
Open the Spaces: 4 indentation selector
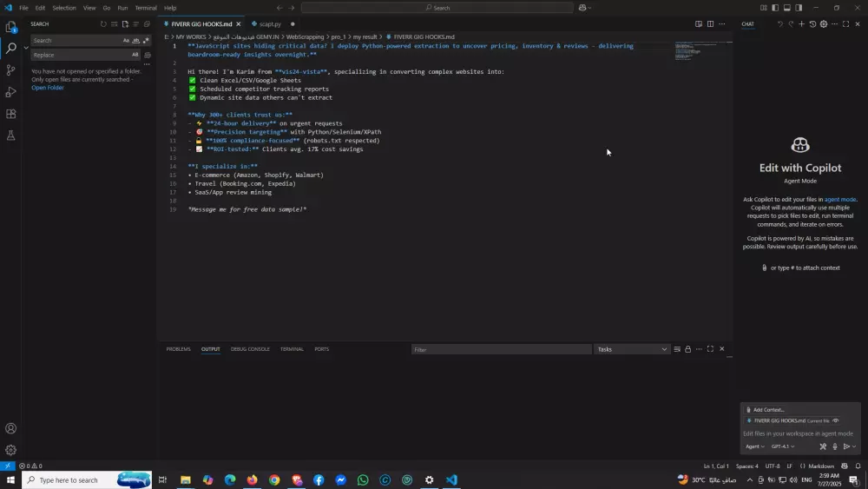(746, 466)
